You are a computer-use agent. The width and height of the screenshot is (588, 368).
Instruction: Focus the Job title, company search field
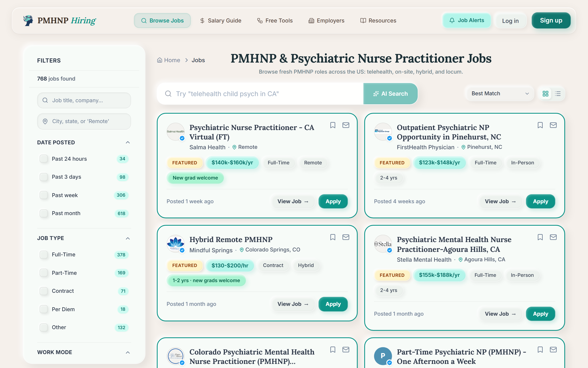coord(84,100)
